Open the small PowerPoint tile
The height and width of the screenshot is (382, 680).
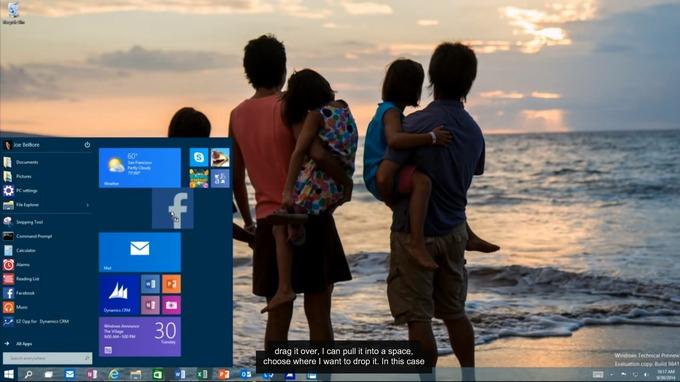(x=171, y=284)
